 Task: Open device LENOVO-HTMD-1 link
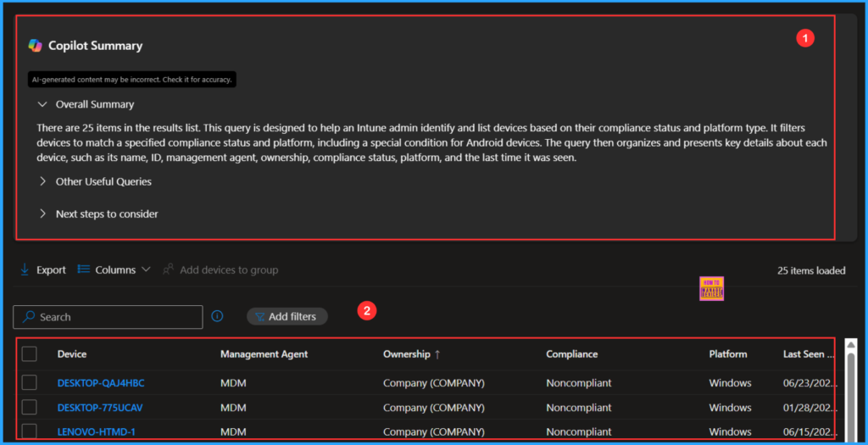(x=97, y=431)
